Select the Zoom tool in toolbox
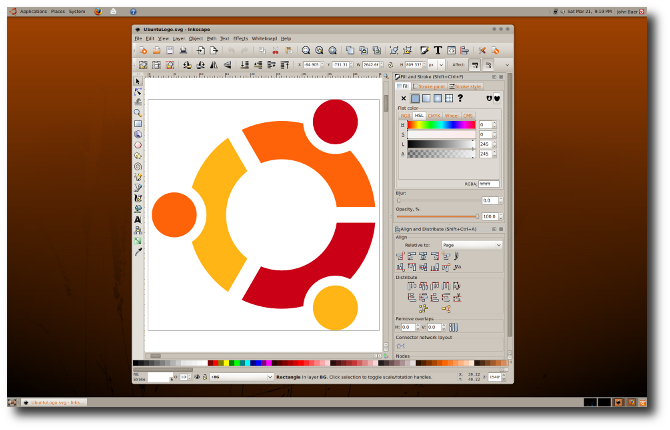The height and width of the screenshot is (430, 670). click(138, 113)
